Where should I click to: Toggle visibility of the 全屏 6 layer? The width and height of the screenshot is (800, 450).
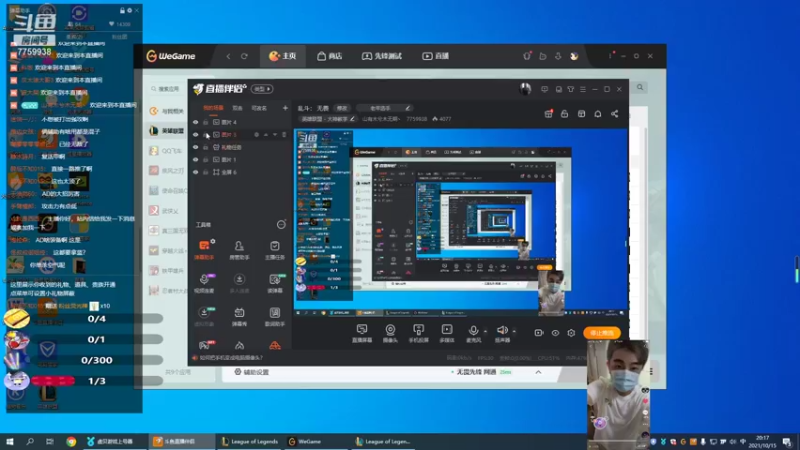point(195,172)
